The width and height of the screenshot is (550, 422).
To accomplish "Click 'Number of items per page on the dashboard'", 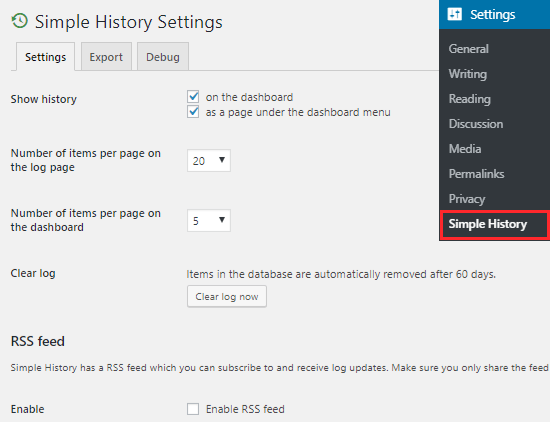I will (86, 220).
